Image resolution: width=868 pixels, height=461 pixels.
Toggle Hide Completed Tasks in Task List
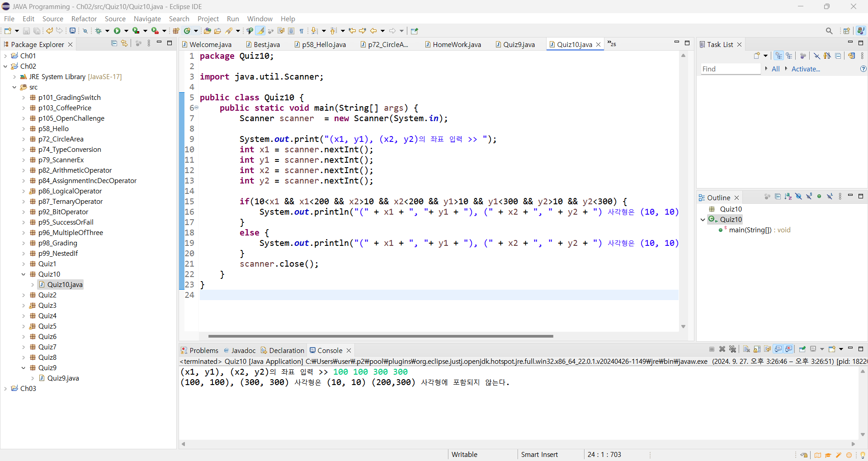817,56
